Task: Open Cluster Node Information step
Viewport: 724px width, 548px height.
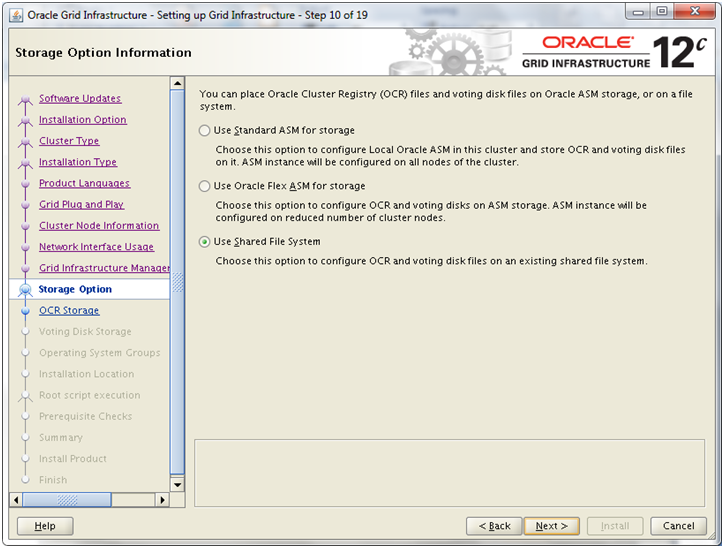Action: click(x=99, y=226)
